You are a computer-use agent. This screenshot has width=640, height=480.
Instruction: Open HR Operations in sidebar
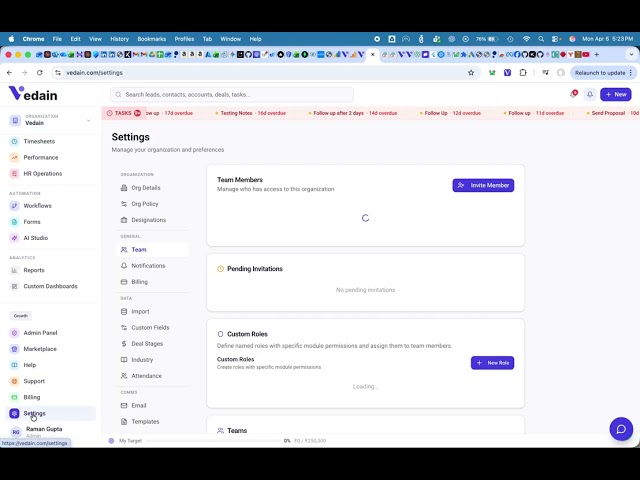click(42, 173)
